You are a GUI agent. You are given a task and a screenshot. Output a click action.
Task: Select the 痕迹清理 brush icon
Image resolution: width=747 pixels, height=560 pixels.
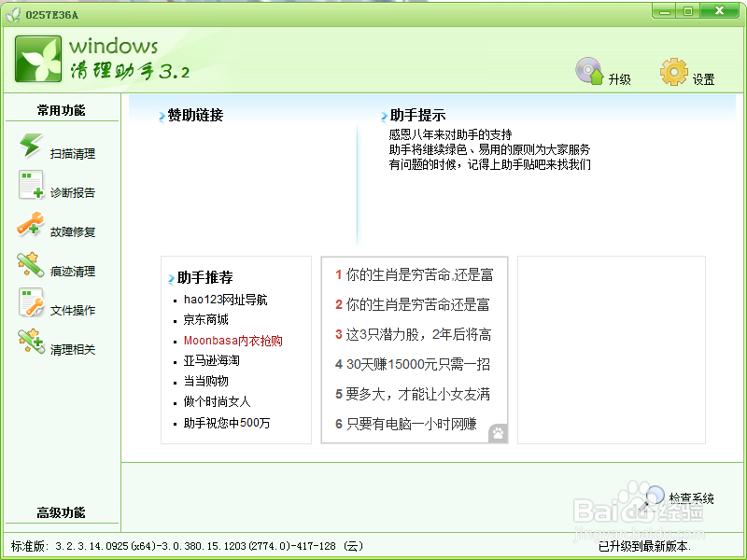pos(31,264)
